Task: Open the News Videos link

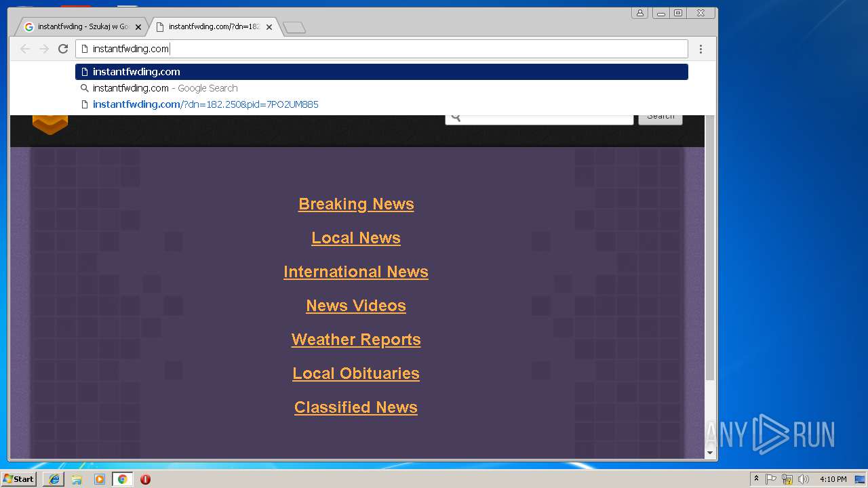Action: pyautogui.click(x=356, y=306)
